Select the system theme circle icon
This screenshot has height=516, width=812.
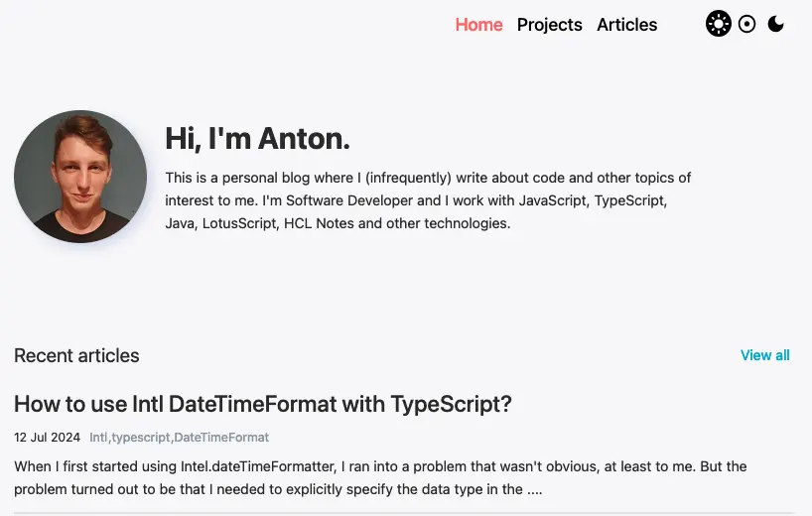pos(747,24)
